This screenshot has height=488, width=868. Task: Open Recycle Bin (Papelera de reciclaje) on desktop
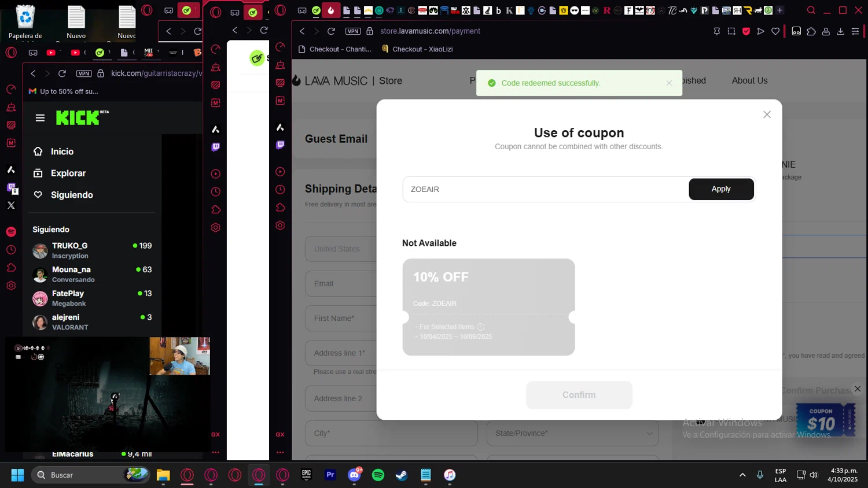point(25,22)
